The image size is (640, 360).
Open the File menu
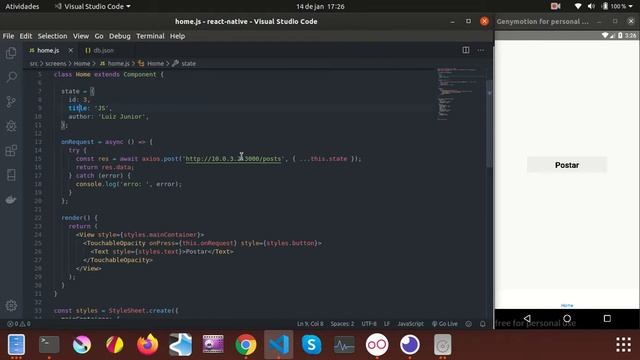tap(8, 36)
